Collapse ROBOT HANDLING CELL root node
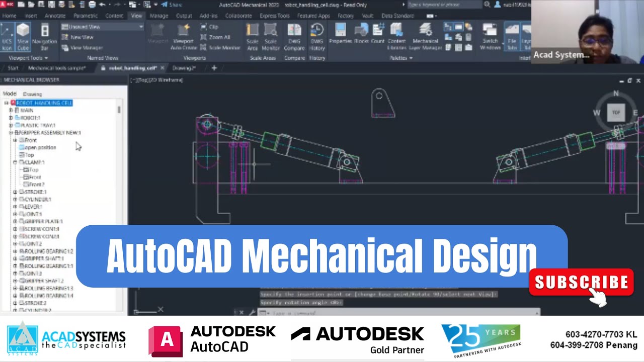Viewport: 644px width, 362px height. [6, 103]
